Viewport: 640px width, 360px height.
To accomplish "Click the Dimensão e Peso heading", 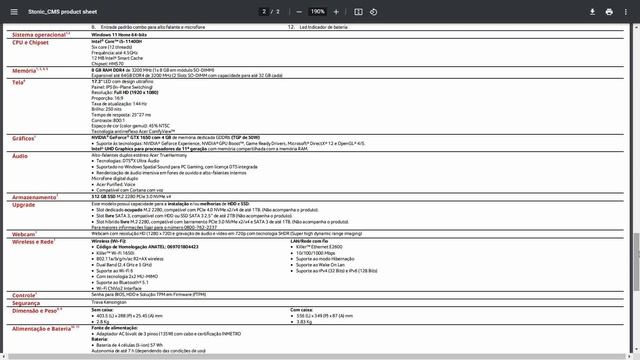I will point(37,311).
